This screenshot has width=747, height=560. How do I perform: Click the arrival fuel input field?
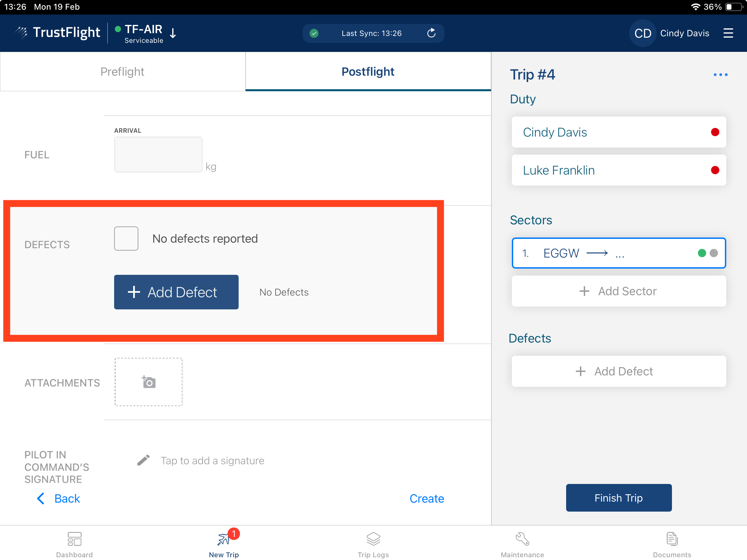[x=158, y=155]
